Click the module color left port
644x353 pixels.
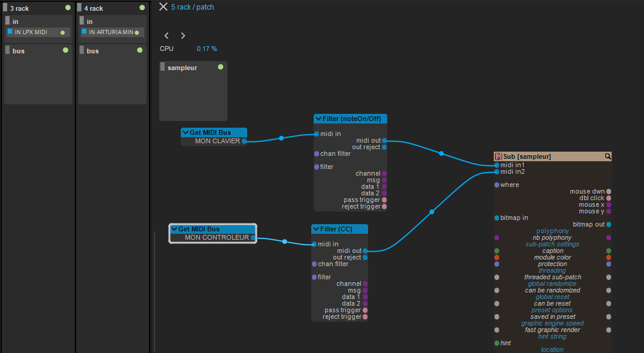point(497,258)
